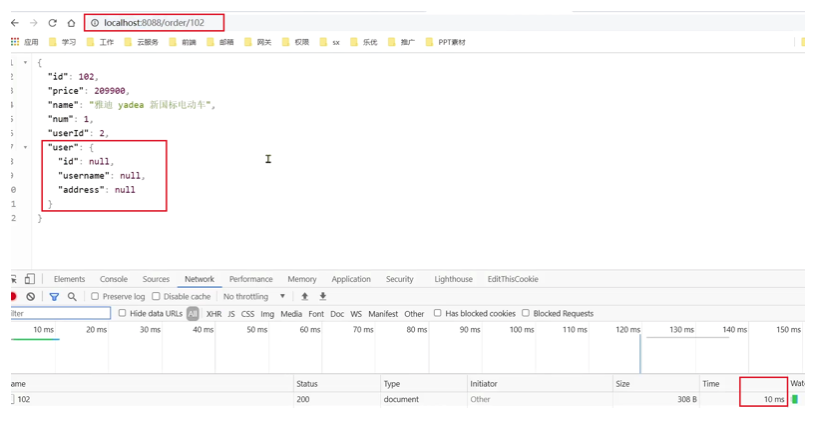Click the site info icon in address bar
This screenshot has width=821, height=444.
click(x=95, y=23)
